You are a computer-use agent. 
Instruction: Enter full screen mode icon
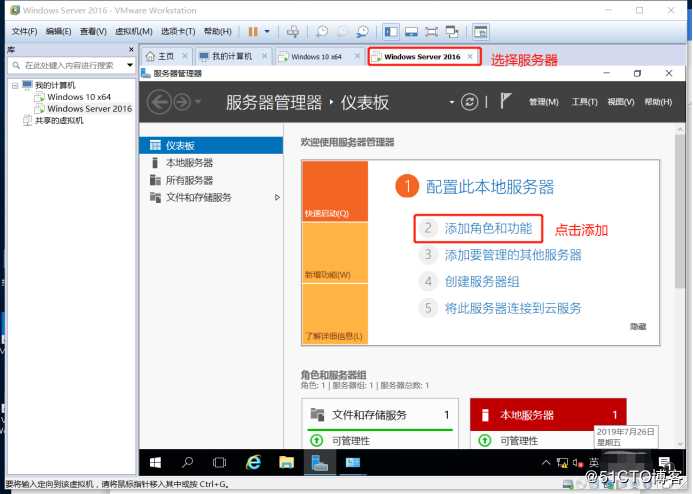(x=431, y=31)
